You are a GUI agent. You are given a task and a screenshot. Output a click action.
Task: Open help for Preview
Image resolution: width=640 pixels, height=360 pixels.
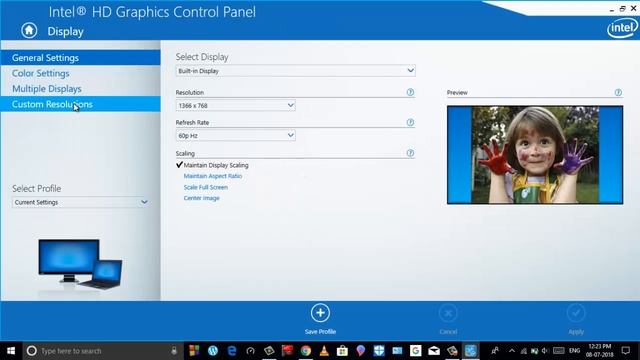618,93
